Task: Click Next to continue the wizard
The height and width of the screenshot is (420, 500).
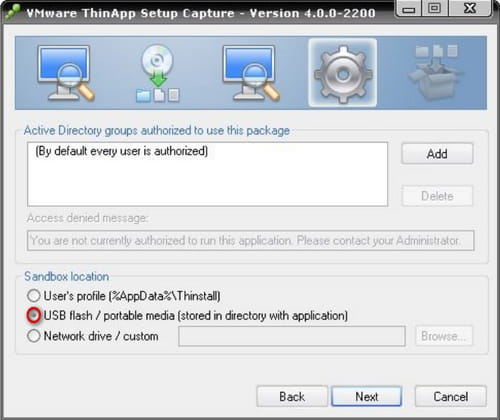Action: click(x=367, y=396)
